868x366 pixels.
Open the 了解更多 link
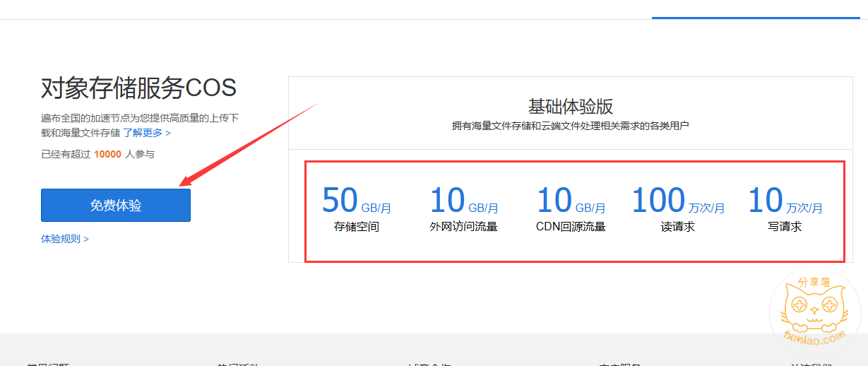[x=147, y=132]
